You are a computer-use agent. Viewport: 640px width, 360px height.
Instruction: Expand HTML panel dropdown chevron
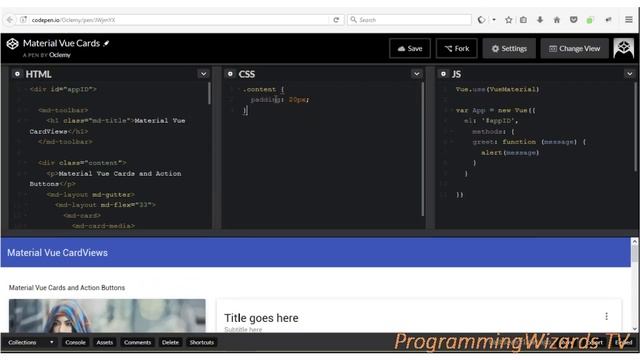click(203, 74)
